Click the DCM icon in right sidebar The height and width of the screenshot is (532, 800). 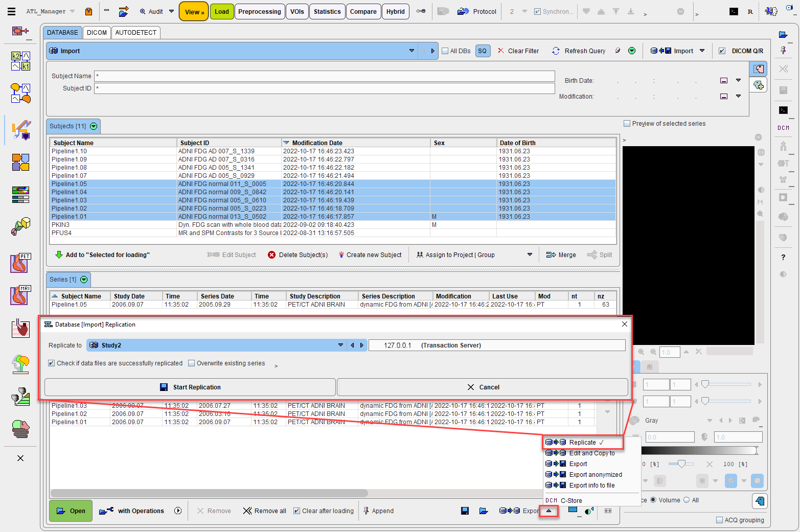783,128
